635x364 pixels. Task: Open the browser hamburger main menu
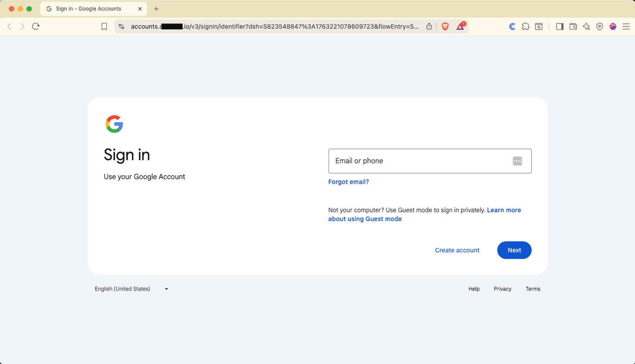(626, 27)
